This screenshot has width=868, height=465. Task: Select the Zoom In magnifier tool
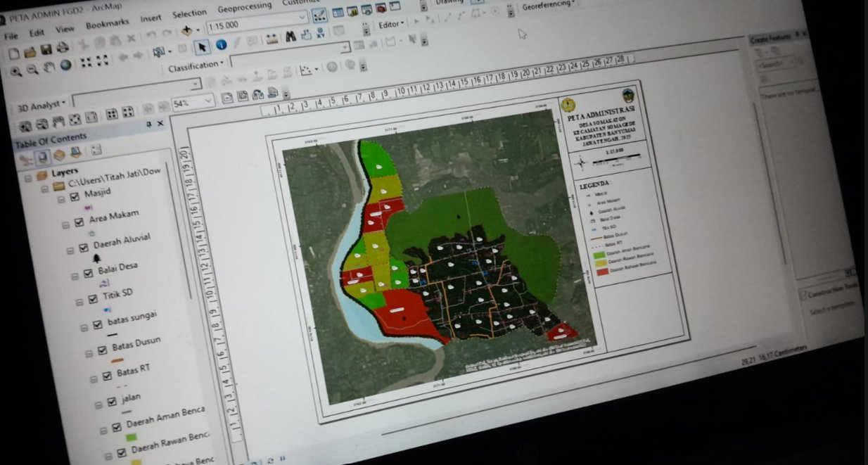pos(15,70)
